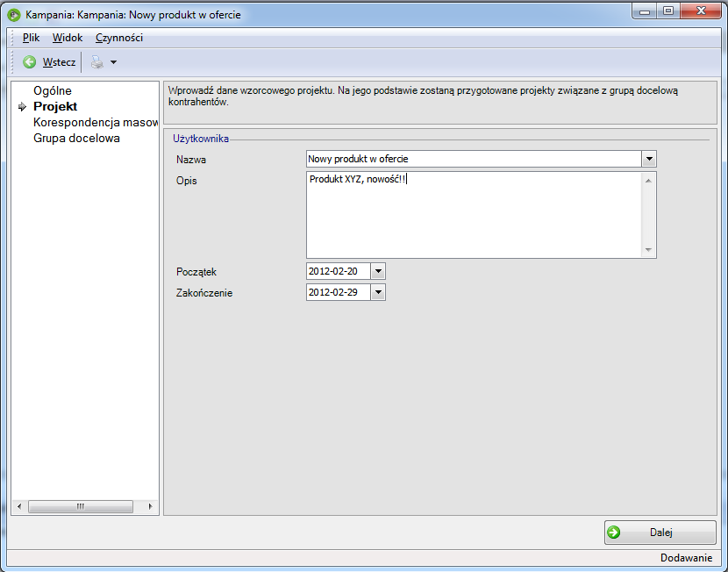Click the Użytkownika group label
The height and width of the screenshot is (572, 728).
coord(201,139)
